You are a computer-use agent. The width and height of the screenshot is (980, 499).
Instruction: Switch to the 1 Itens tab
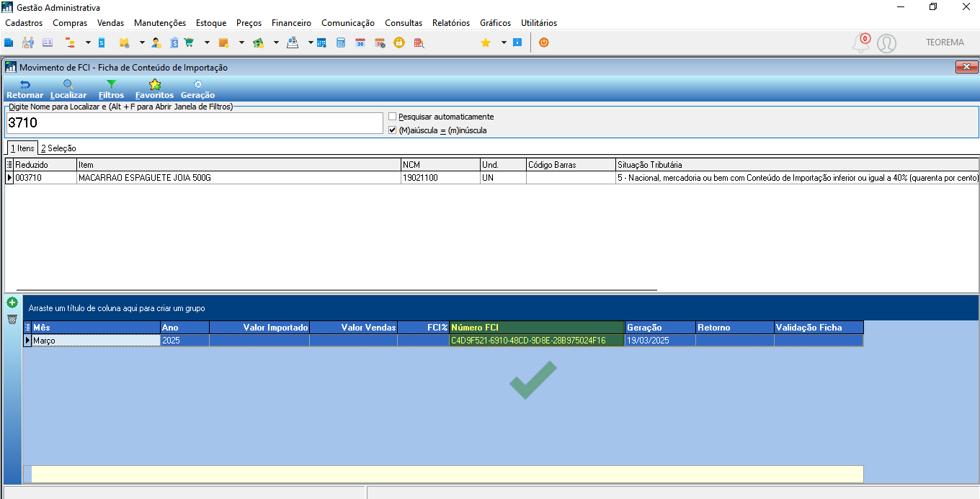coord(22,148)
